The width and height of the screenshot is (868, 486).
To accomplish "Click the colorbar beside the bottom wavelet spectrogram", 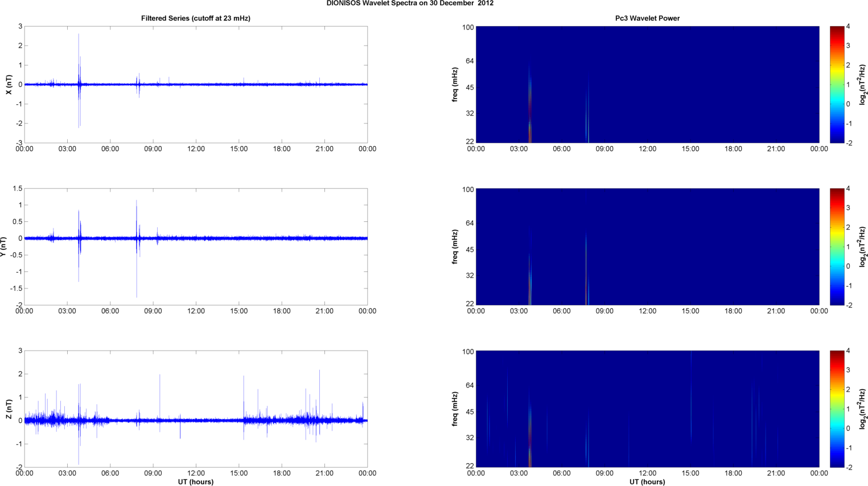I will click(837, 409).
